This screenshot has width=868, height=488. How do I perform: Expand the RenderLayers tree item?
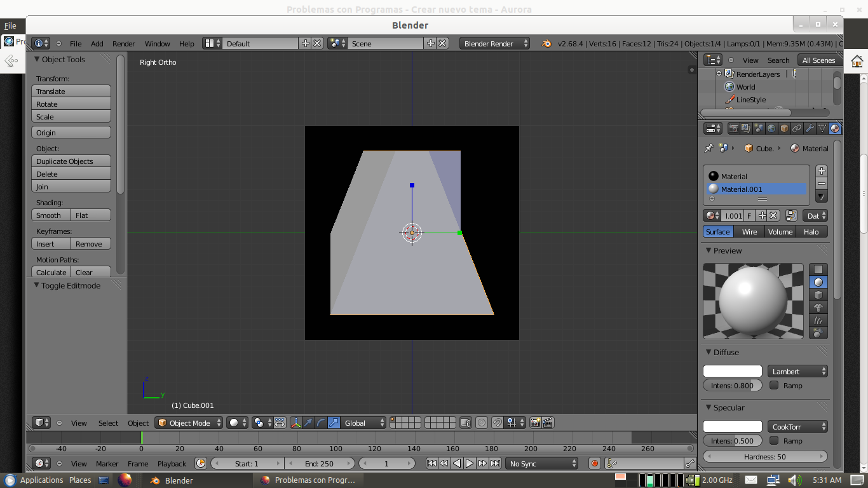pos(719,74)
